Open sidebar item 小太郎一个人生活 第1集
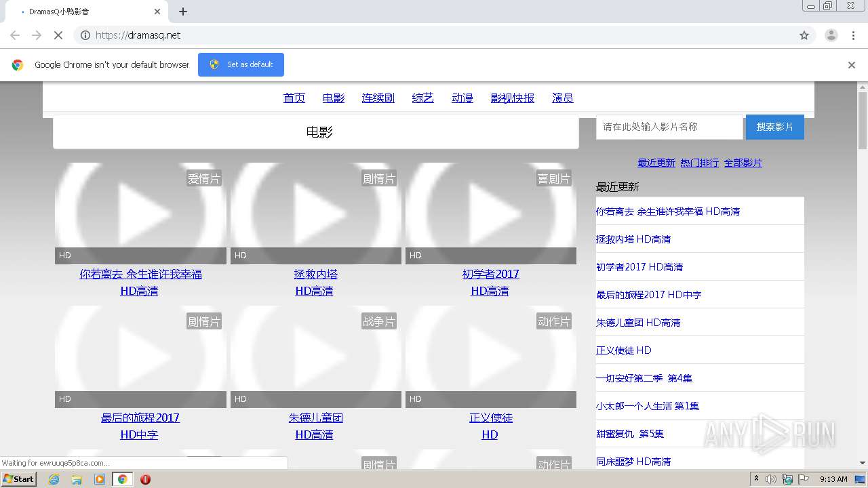The height and width of the screenshot is (488, 868). tap(648, 406)
